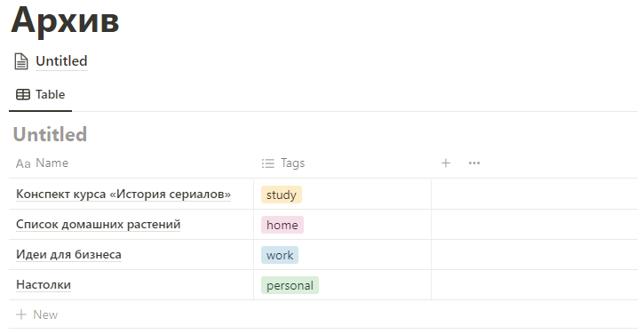
Task: Click the pink home tag
Action: tap(282, 225)
